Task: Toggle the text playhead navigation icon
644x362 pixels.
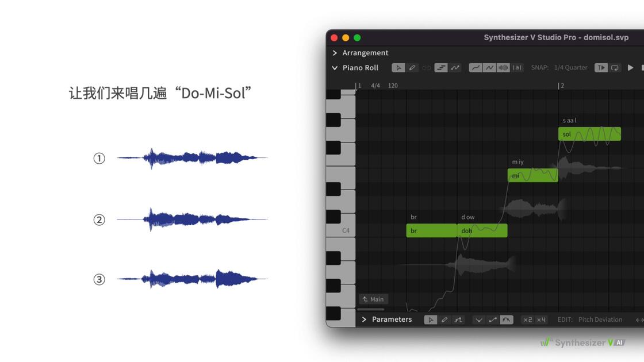Action: (x=601, y=68)
